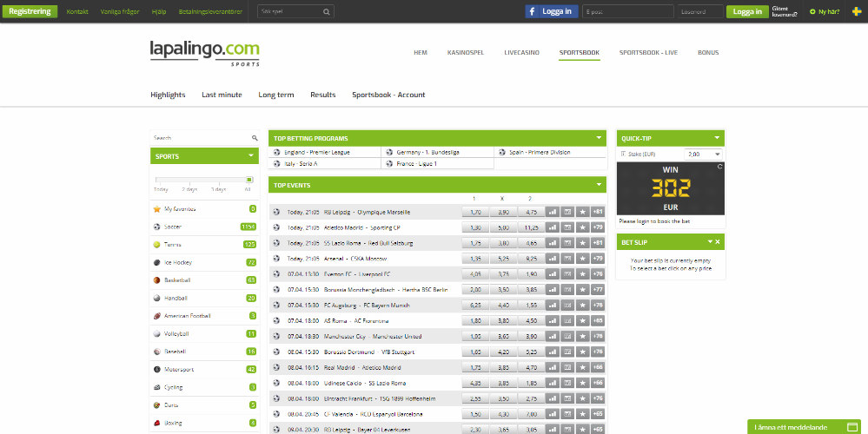The height and width of the screenshot is (434, 868).
Task: Open the Kasinospel tab
Action: click(x=466, y=53)
